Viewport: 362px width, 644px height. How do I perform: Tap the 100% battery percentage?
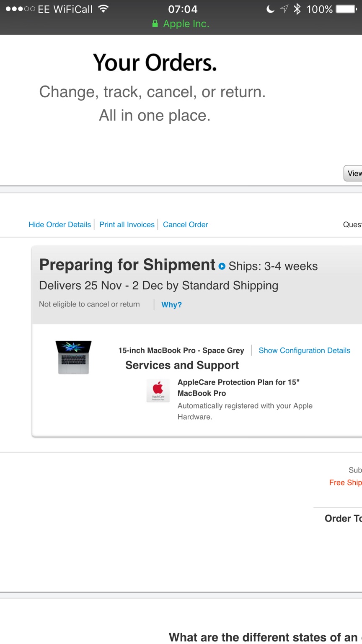click(x=319, y=9)
